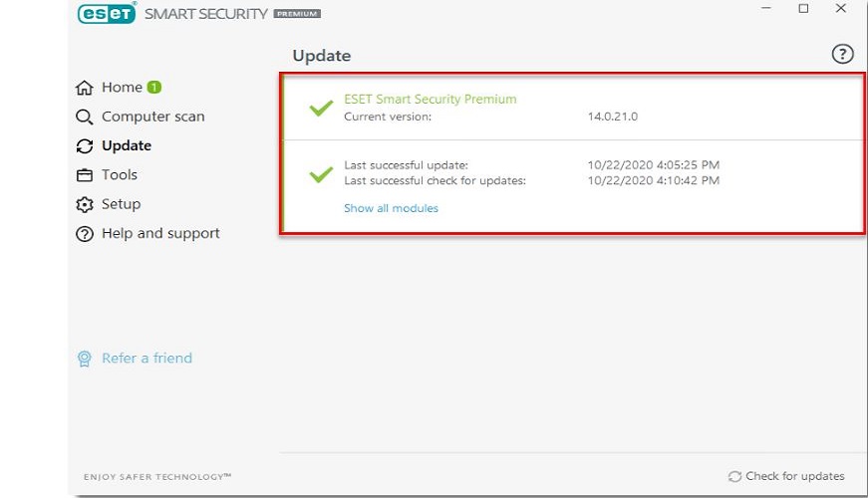Open the Setup section
This screenshot has height=498, width=868.
tap(121, 204)
